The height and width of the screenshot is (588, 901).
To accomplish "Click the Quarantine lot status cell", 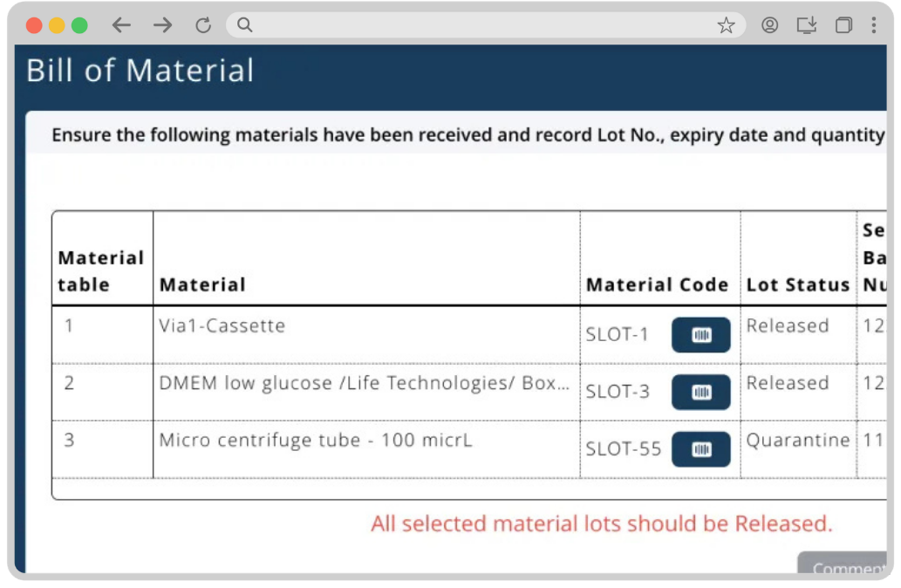I will (x=797, y=441).
